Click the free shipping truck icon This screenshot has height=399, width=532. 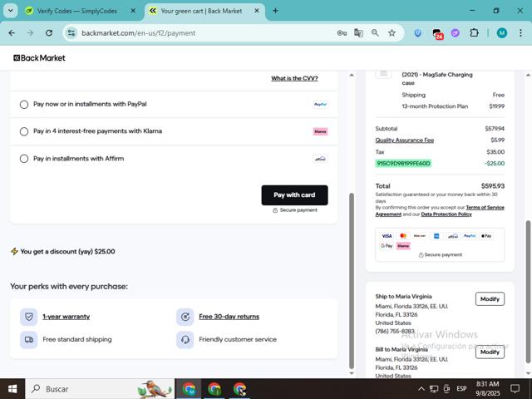tap(29, 340)
